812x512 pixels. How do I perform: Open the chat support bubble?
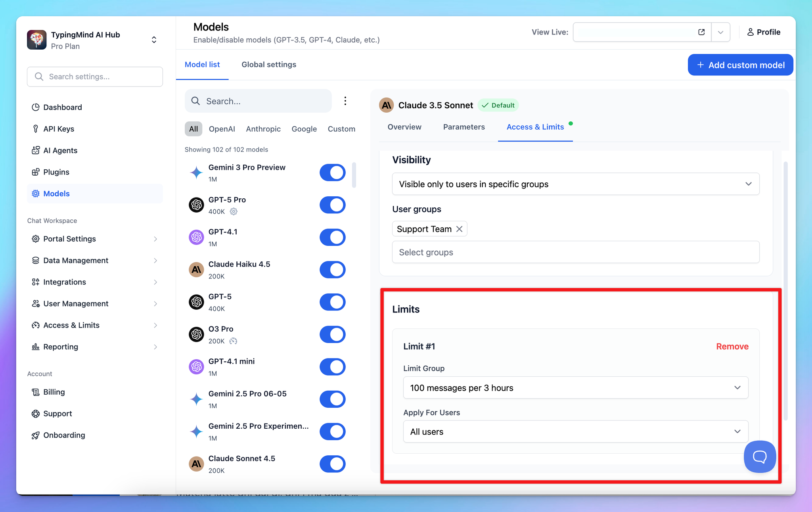[759, 457]
